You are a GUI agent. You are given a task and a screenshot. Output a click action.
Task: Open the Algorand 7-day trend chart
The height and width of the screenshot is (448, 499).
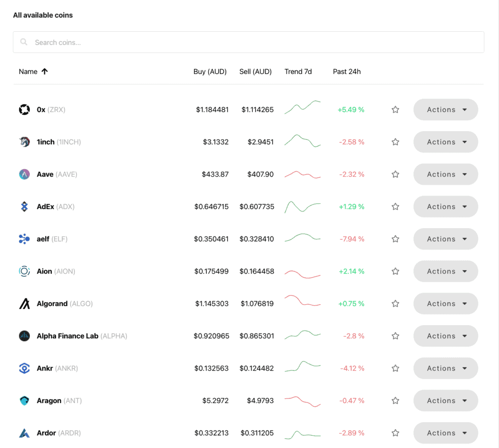click(302, 301)
